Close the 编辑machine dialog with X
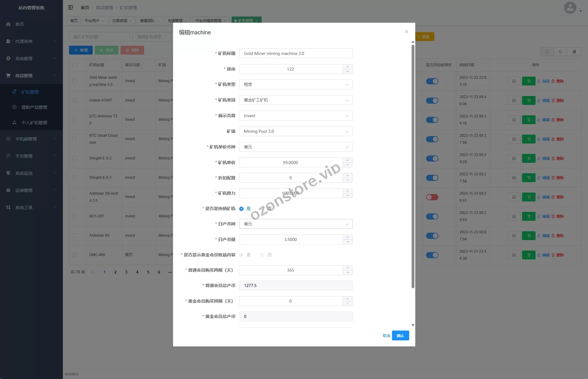 point(406,32)
